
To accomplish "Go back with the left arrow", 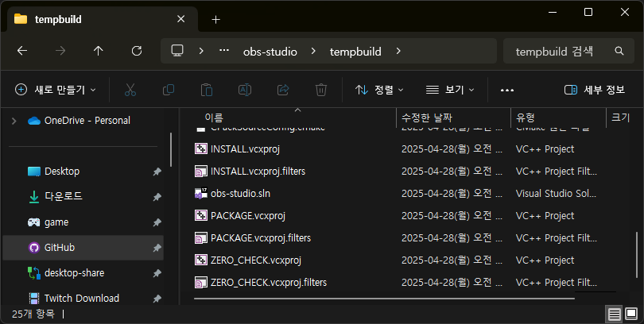I will 22,51.
